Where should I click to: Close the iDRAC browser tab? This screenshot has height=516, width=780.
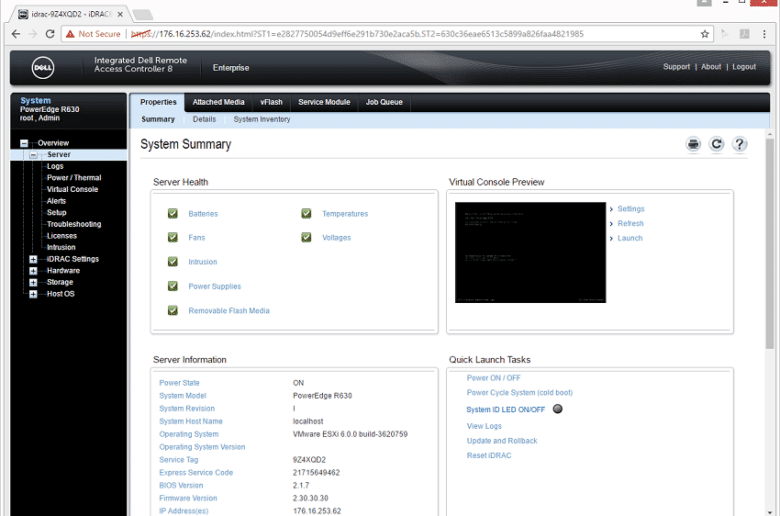coord(120,14)
